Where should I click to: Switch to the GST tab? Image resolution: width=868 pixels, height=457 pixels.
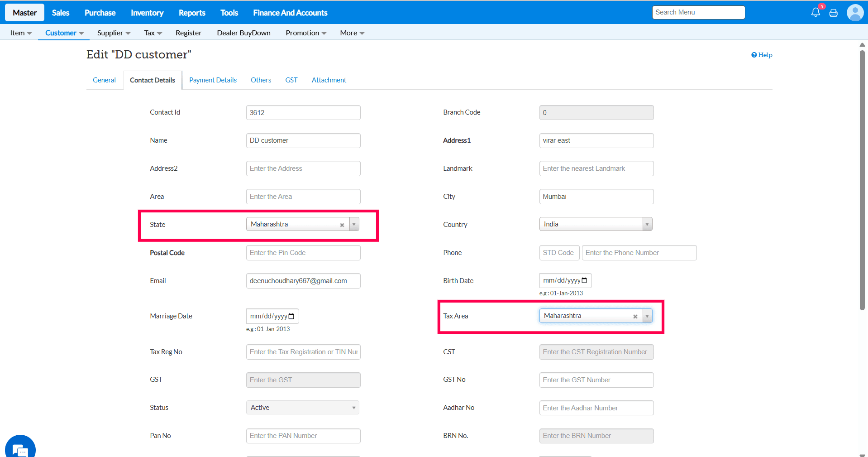pyautogui.click(x=291, y=80)
